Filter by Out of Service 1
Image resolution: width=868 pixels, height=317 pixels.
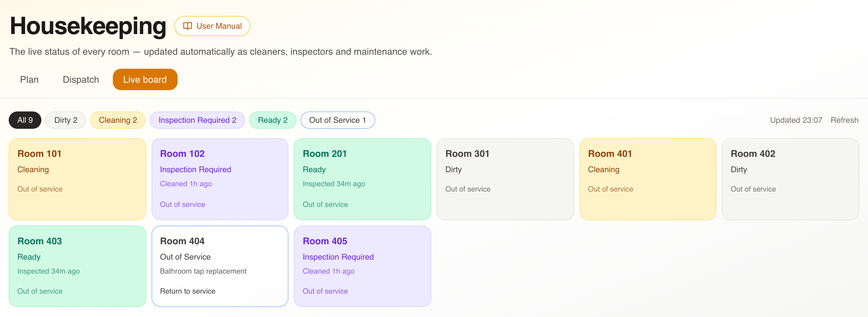pos(338,120)
